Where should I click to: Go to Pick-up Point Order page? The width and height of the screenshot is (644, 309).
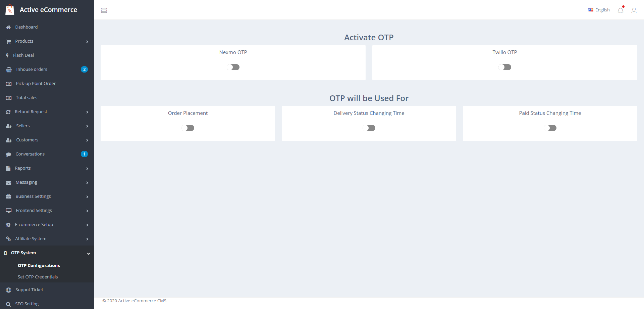click(36, 84)
